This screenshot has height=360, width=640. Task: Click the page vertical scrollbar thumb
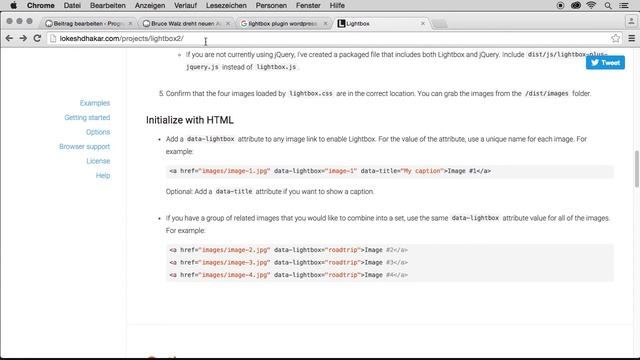(636, 169)
